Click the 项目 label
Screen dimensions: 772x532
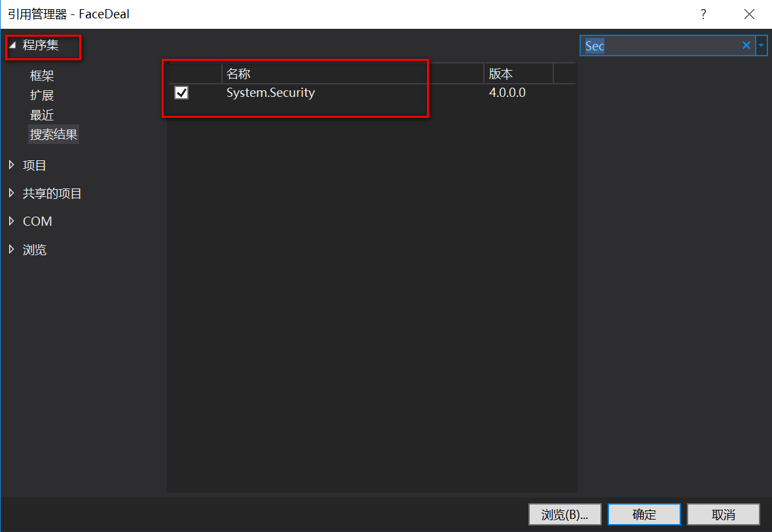pyautogui.click(x=35, y=166)
